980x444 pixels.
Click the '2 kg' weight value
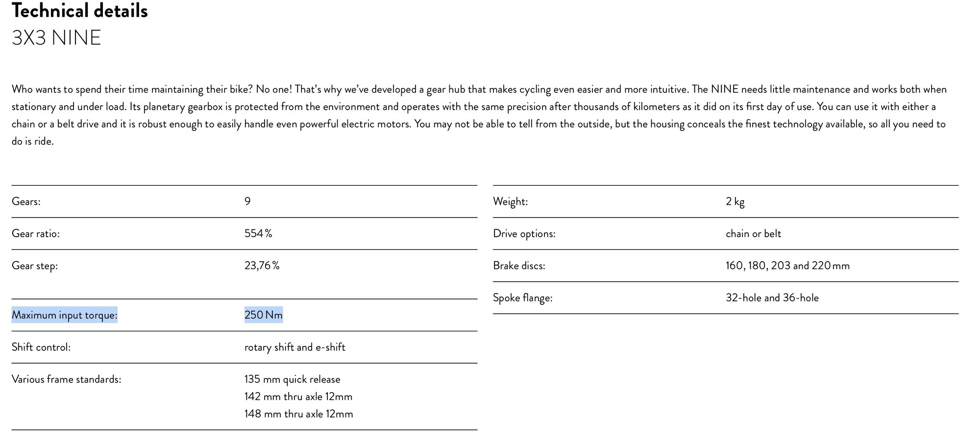point(735,201)
